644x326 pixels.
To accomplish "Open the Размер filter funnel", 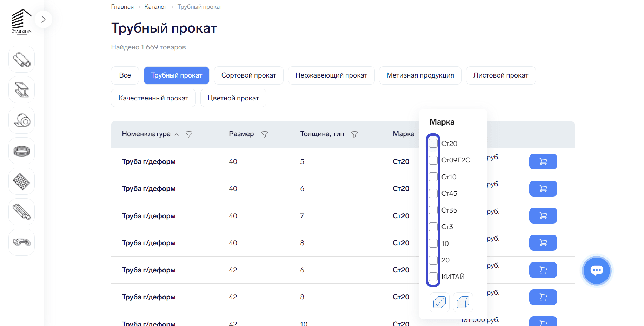I will [x=265, y=134].
